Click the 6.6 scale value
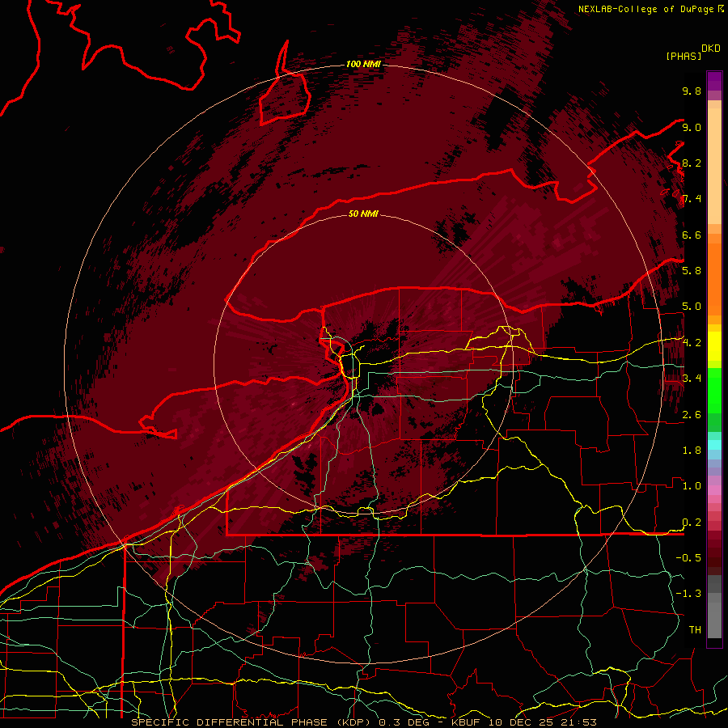The image size is (728, 728). pyautogui.click(x=692, y=235)
